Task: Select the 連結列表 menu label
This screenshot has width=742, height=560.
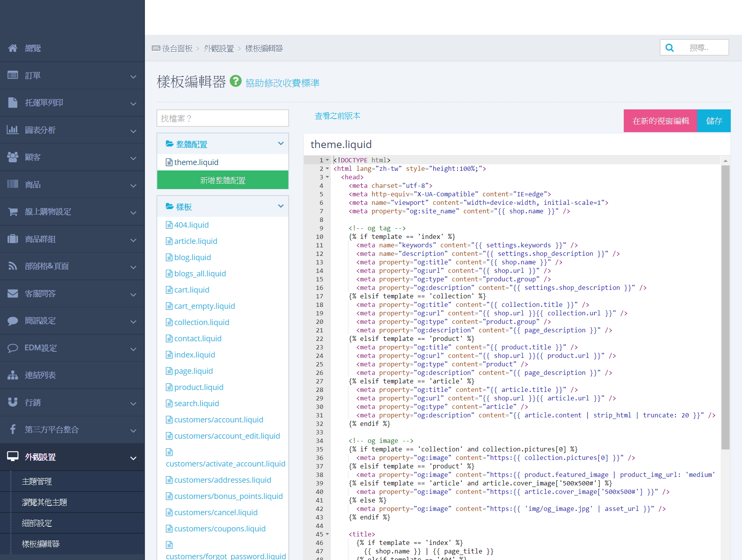Action: [x=40, y=375]
